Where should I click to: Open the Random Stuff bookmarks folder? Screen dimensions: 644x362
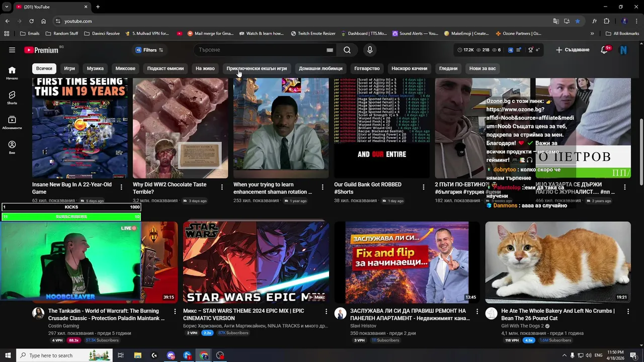coord(62,33)
